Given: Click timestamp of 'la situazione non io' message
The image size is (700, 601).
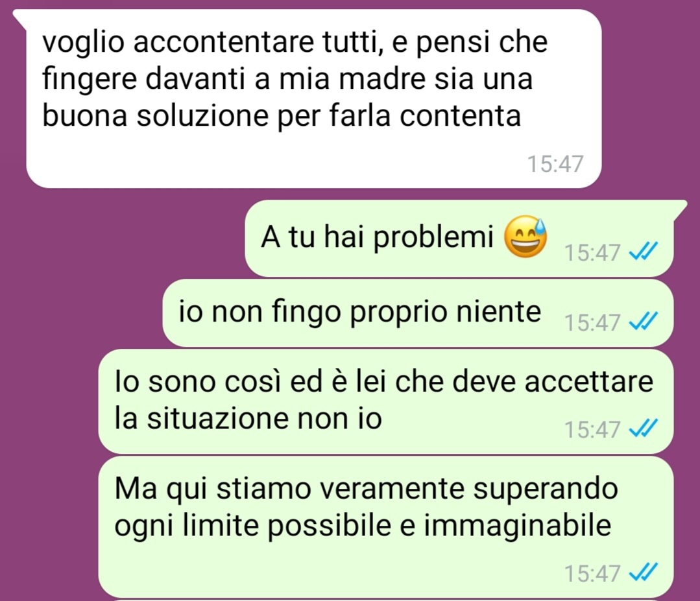Looking at the screenshot, I should click(592, 430).
